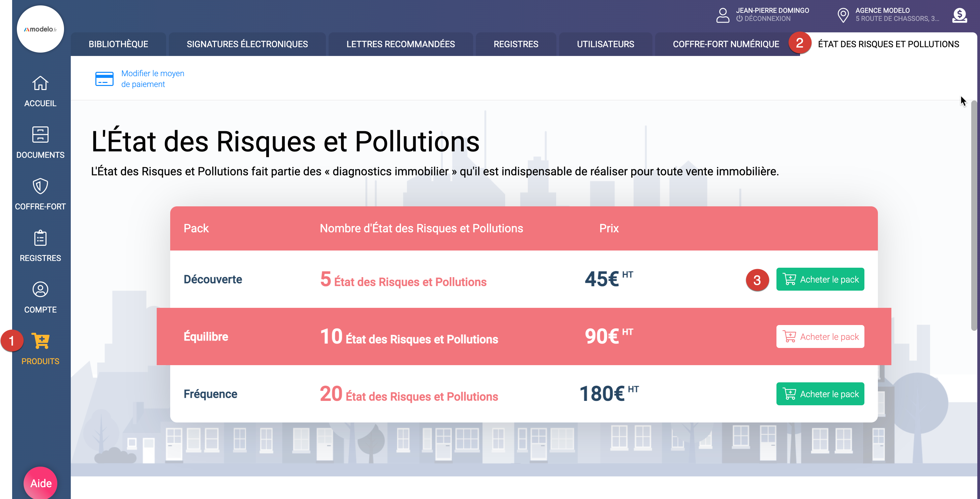
Task: Click the modelo.fr logo
Action: tap(40, 29)
